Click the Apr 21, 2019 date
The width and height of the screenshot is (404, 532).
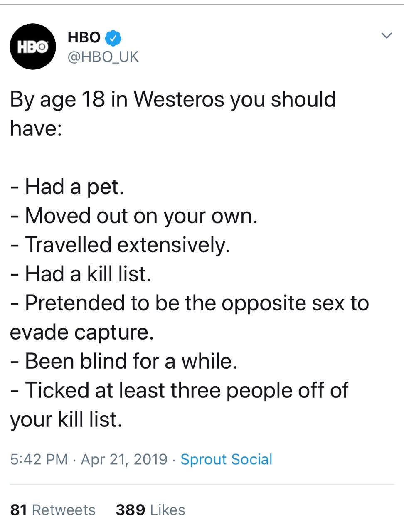[124, 459]
